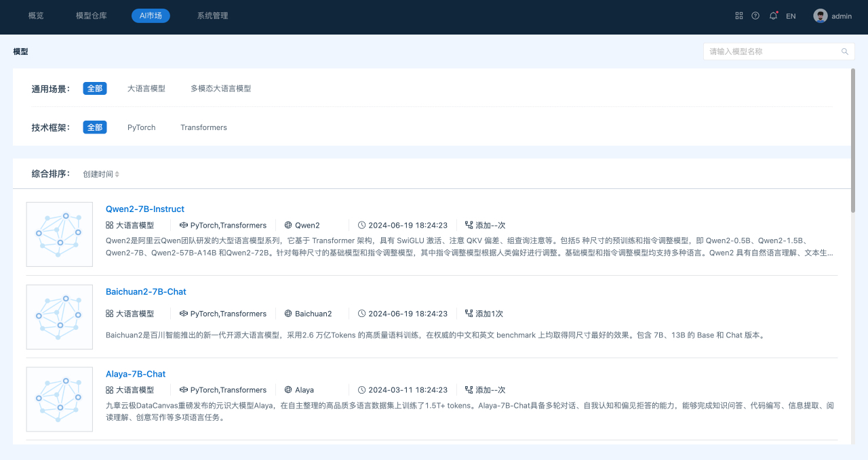Select the 多模态大语言模型 scenario filter

pos(220,88)
